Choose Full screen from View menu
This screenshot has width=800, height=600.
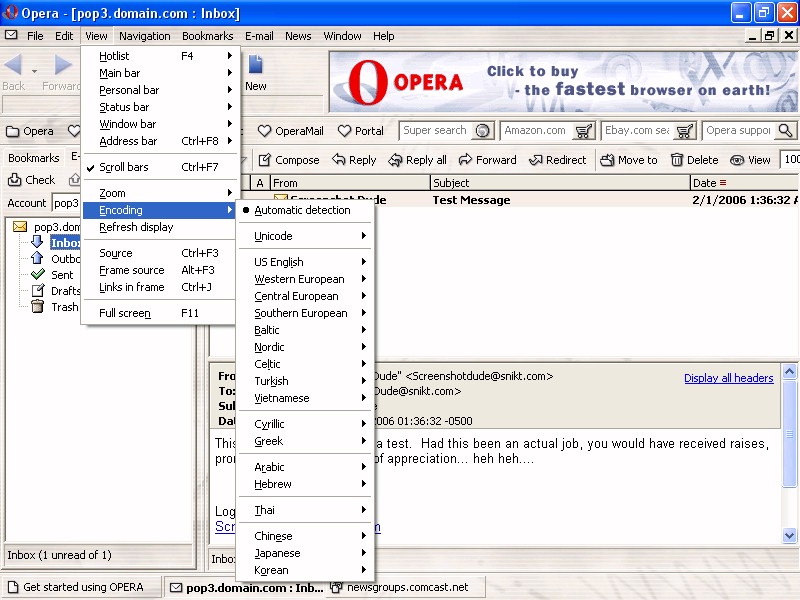point(160,313)
